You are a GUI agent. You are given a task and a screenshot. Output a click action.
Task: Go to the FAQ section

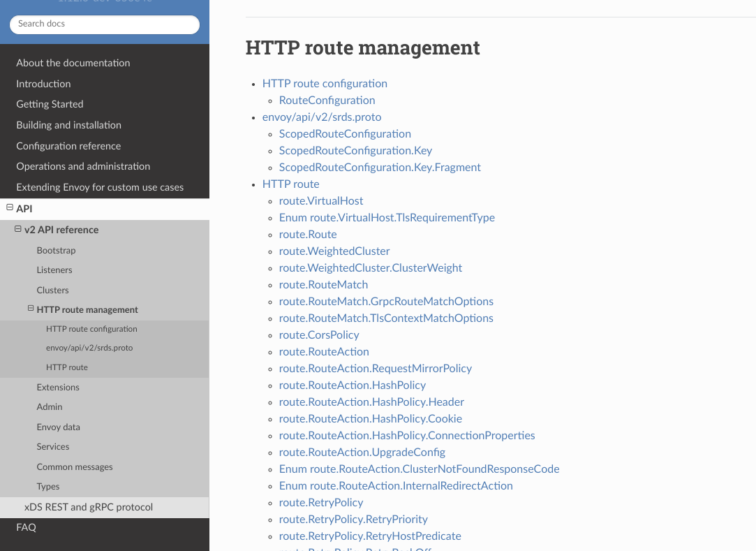coord(26,527)
